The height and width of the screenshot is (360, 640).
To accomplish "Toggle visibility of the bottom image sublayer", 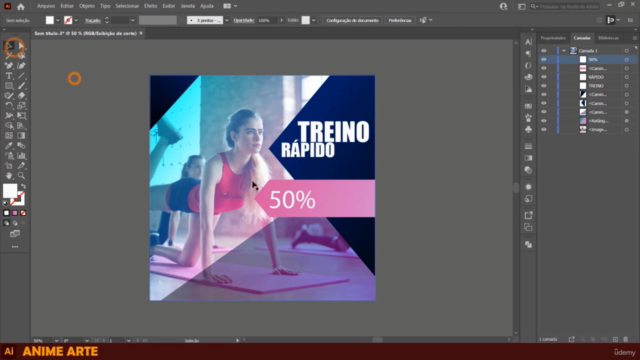I will (x=544, y=129).
